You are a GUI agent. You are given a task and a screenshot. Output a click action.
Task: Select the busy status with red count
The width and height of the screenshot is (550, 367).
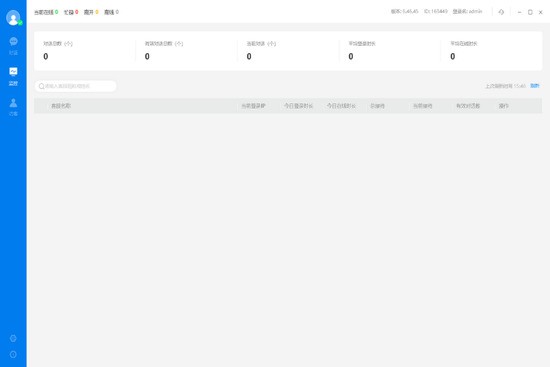(71, 12)
